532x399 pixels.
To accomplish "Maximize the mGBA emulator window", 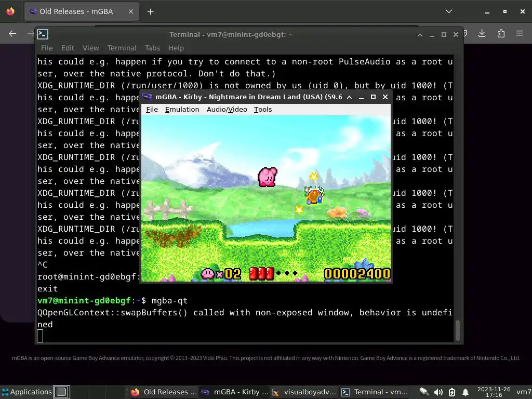I will point(373,97).
